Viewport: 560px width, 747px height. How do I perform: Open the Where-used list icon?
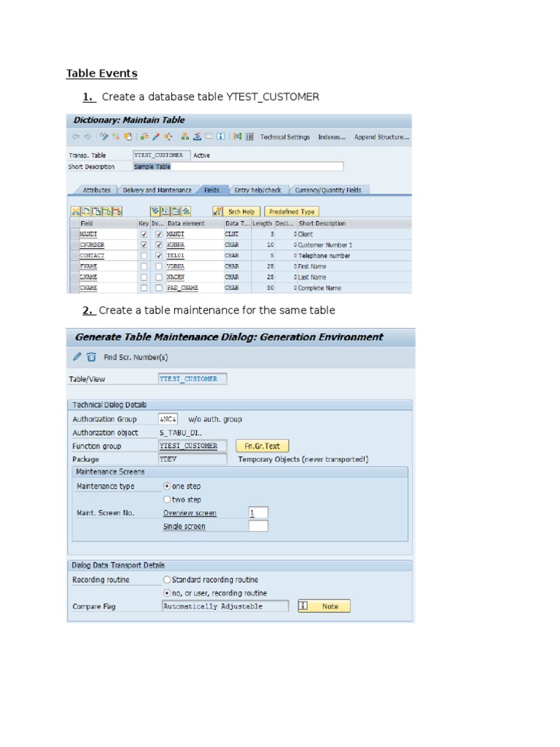coord(168,136)
